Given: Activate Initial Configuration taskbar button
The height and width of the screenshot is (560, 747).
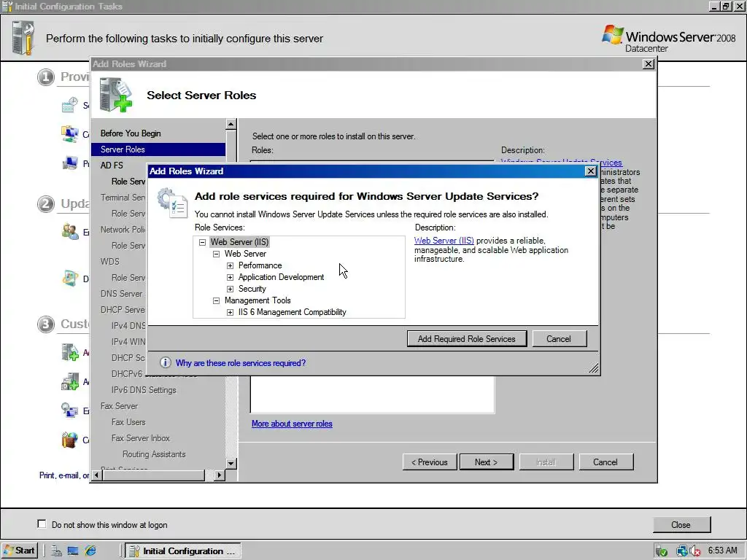Looking at the screenshot, I should pos(183,551).
